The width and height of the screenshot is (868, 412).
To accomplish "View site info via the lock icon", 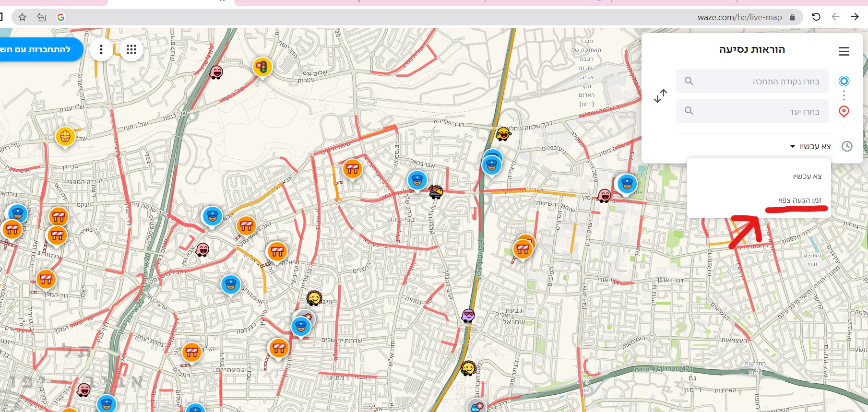I will 792,17.
